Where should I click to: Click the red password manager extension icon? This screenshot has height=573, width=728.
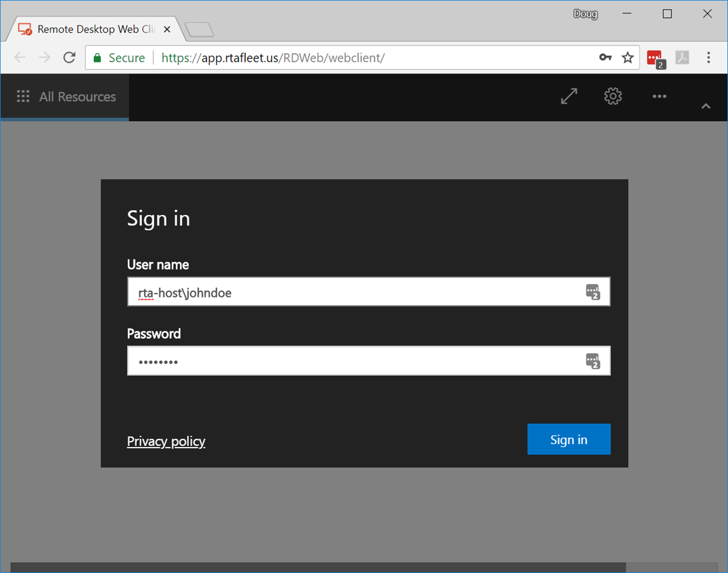pyautogui.click(x=655, y=58)
